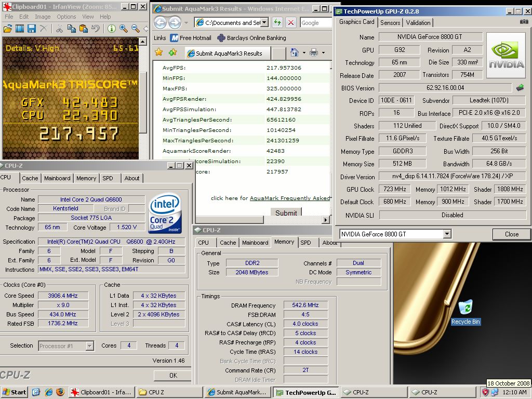Undo last action in IrfanView
Viewport: 532px width, 399px height.
pos(96,29)
